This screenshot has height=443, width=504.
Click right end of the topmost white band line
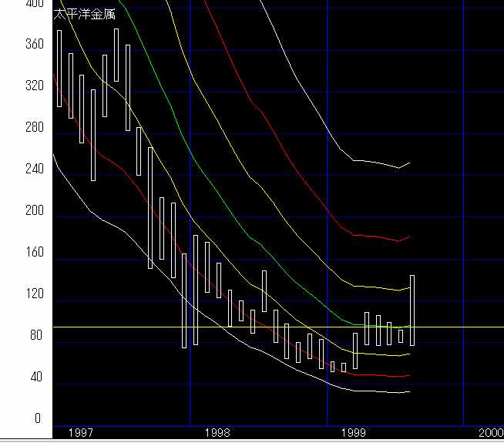(409, 163)
